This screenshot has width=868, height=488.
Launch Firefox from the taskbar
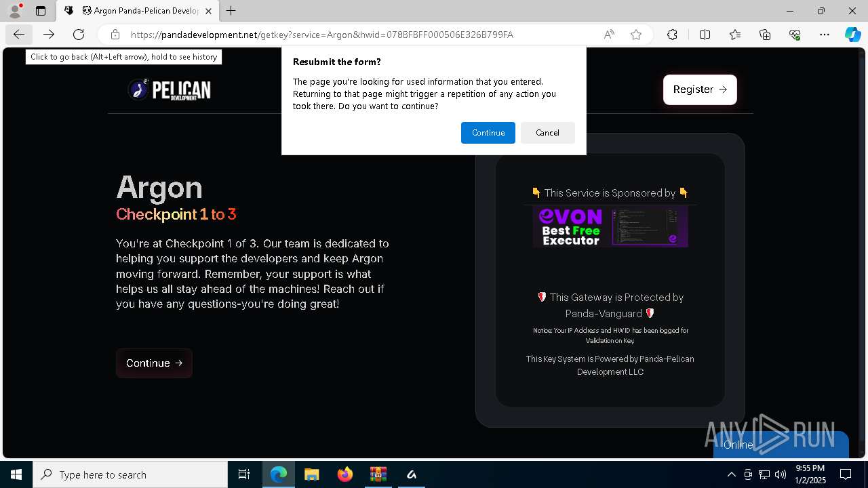click(344, 474)
